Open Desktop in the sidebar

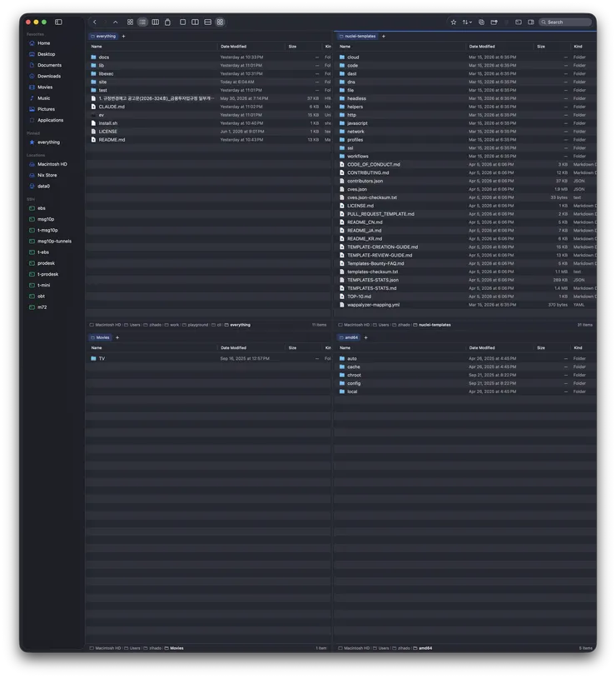click(47, 54)
